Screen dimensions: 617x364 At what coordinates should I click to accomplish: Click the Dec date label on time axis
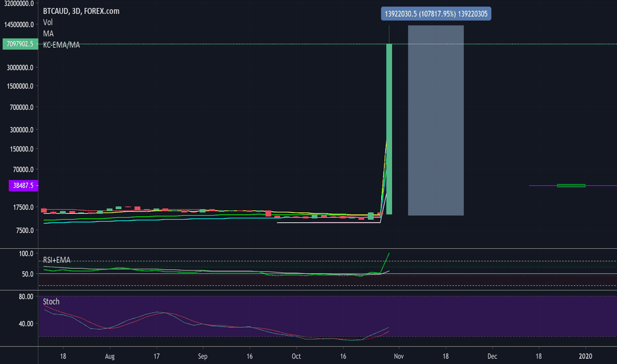[492, 357]
